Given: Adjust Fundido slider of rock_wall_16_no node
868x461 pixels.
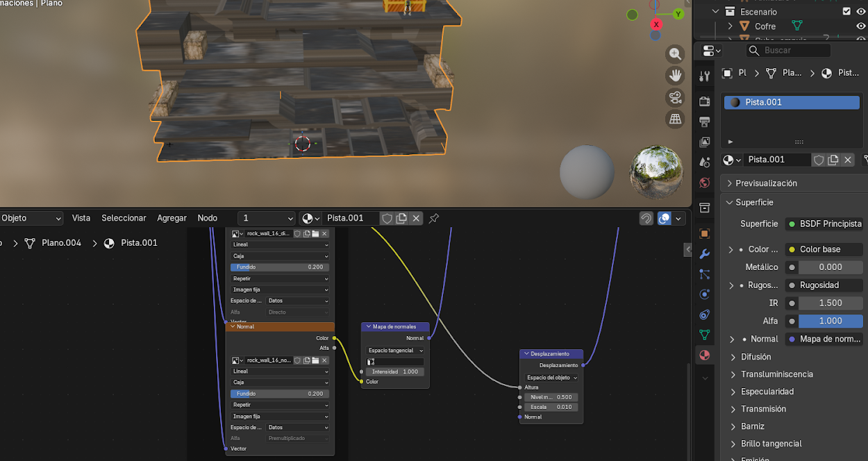Looking at the screenshot, I should (x=280, y=394).
